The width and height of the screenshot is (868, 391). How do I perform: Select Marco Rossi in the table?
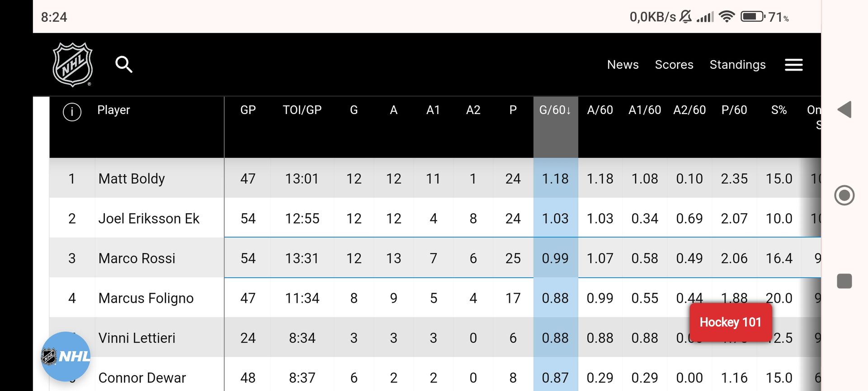[x=137, y=258]
